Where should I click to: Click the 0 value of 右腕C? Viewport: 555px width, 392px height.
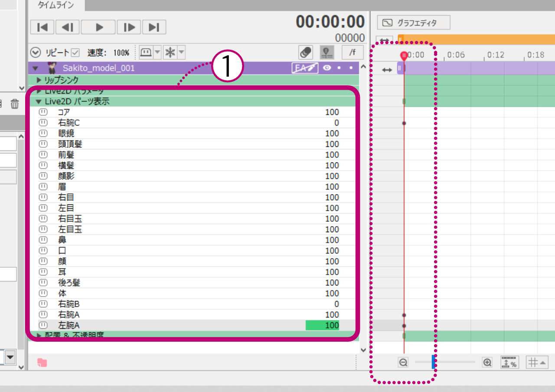[x=336, y=123]
